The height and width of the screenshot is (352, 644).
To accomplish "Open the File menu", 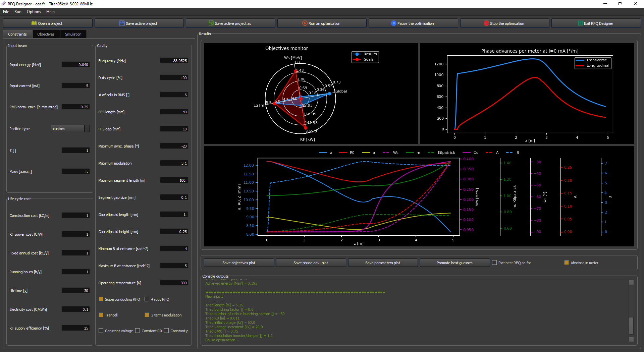I will click(x=6, y=12).
